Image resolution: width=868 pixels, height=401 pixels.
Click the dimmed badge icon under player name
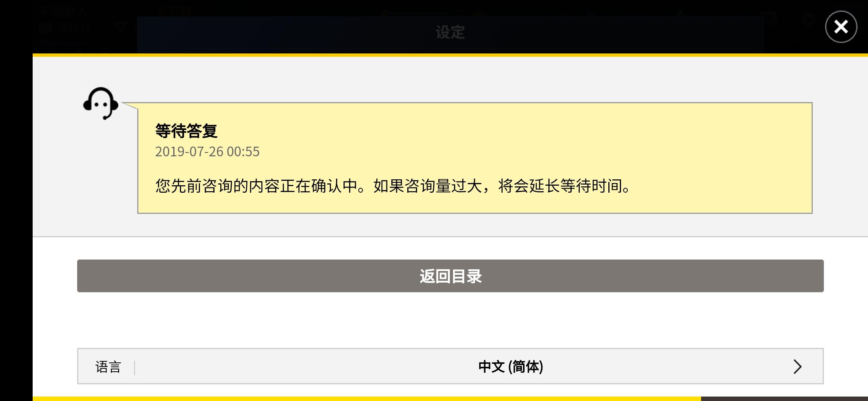[x=46, y=28]
